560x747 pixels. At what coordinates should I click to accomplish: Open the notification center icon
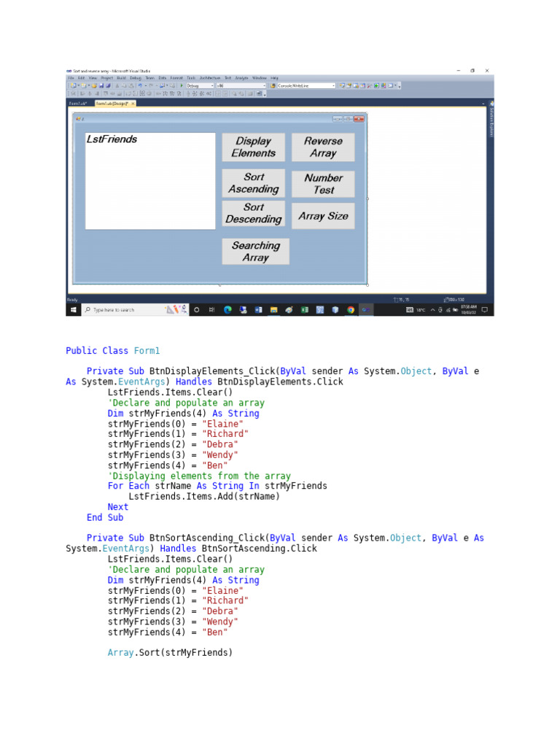click(485, 309)
